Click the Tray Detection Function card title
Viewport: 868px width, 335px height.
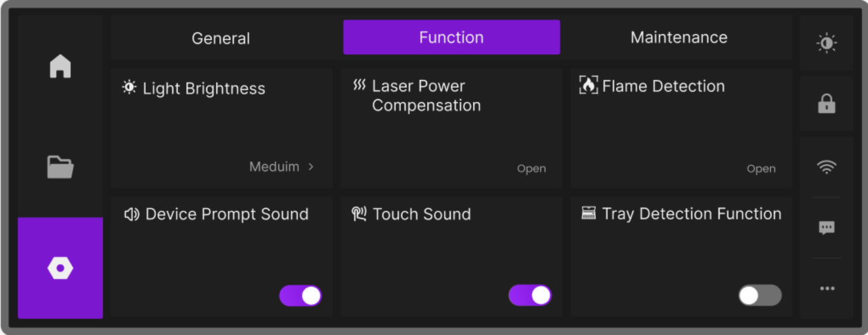pos(691,214)
